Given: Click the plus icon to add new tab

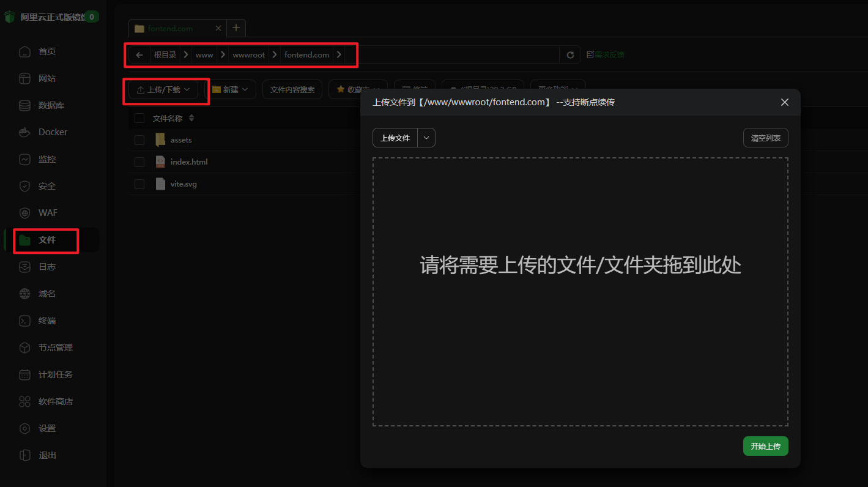Looking at the screenshot, I should 236,28.
